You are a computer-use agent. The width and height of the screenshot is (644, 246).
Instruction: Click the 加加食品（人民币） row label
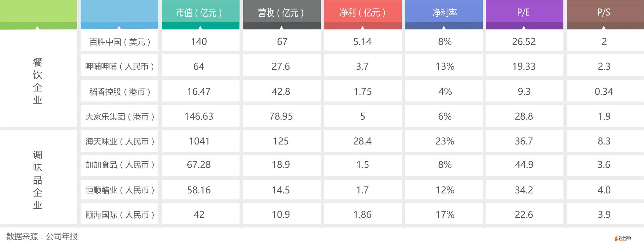tap(119, 165)
